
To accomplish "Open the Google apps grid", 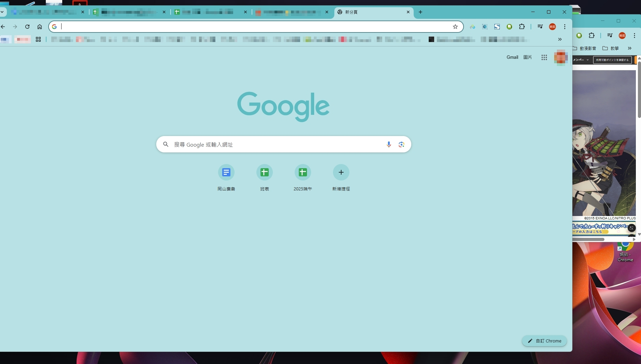I will pyautogui.click(x=544, y=57).
